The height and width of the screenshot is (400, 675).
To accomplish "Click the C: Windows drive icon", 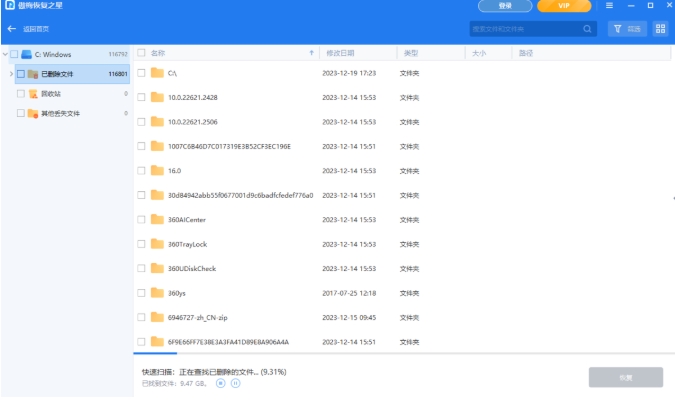I will (x=27, y=54).
